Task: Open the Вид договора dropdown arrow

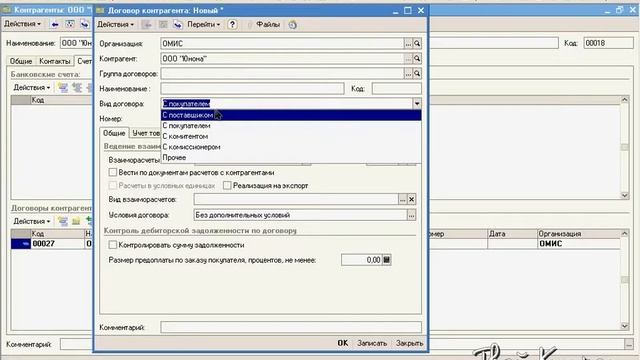Action: click(x=417, y=104)
